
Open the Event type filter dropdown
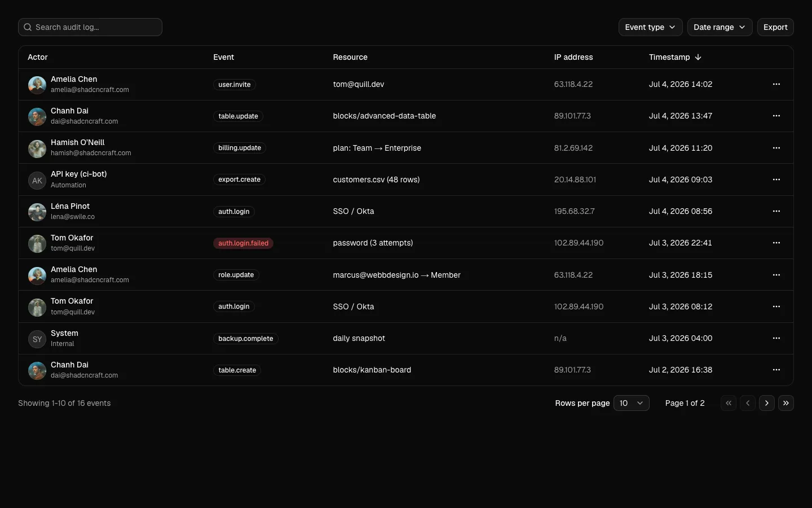pos(651,27)
